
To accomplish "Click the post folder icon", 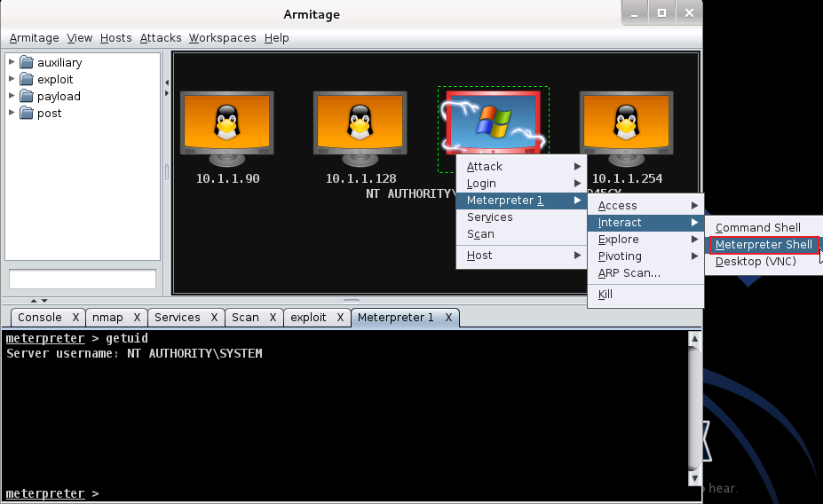I will click(27, 113).
